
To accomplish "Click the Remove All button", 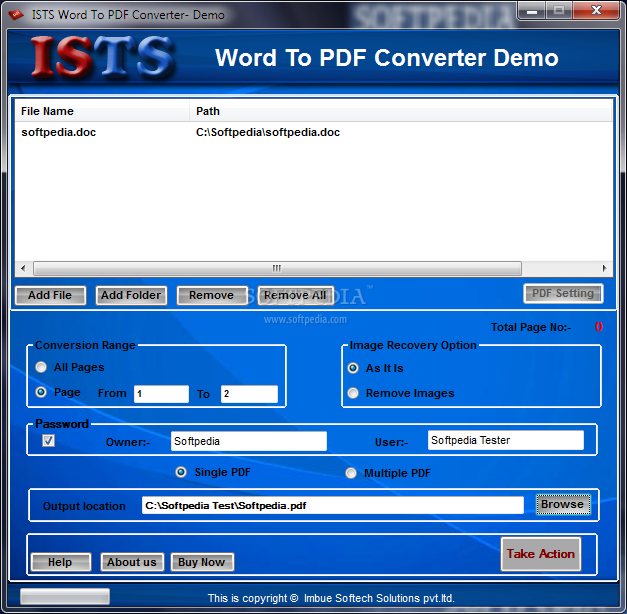I will tap(296, 296).
